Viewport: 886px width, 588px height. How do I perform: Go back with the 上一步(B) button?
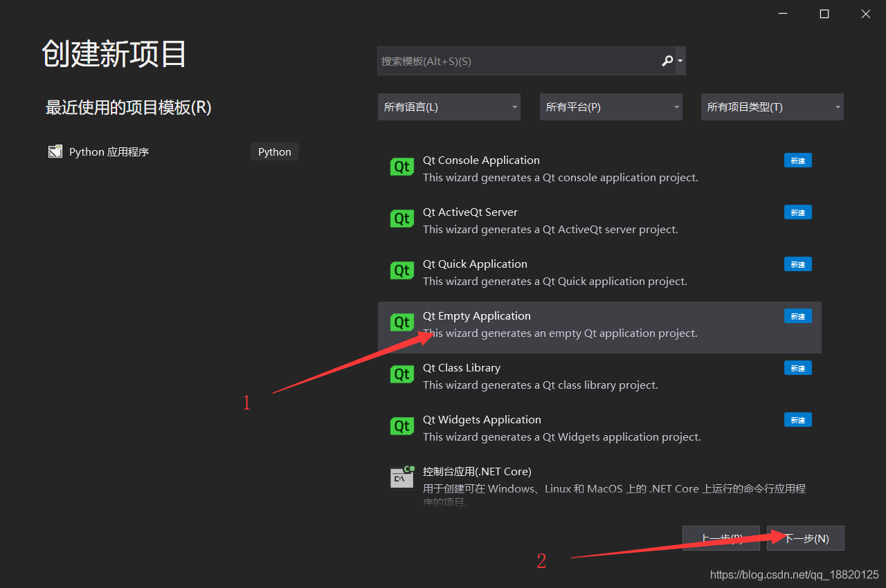721,538
